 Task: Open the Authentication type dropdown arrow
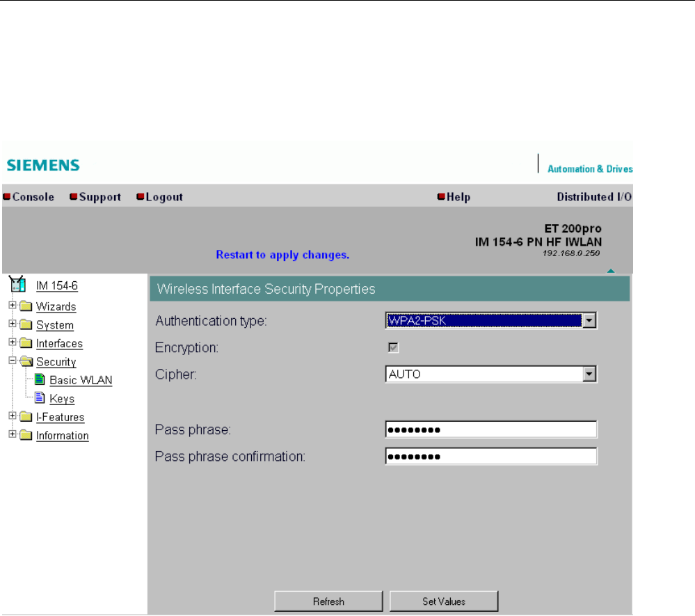click(589, 320)
